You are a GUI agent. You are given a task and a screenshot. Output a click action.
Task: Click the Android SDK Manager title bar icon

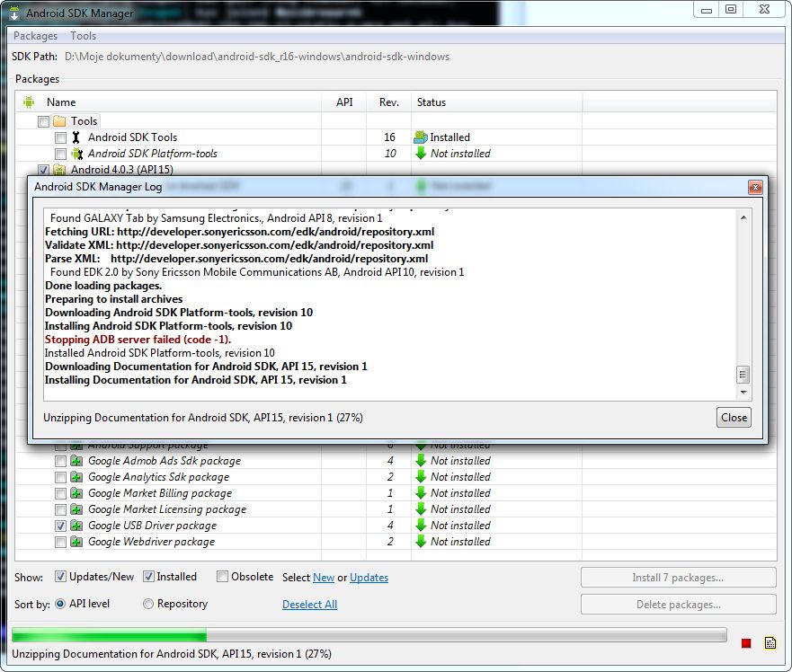(14, 13)
